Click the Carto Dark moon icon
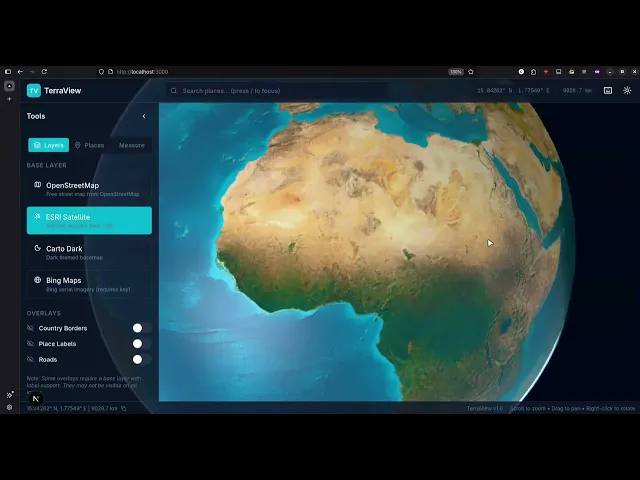The width and height of the screenshot is (640, 480). pyautogui.click(x=38, y=248)
